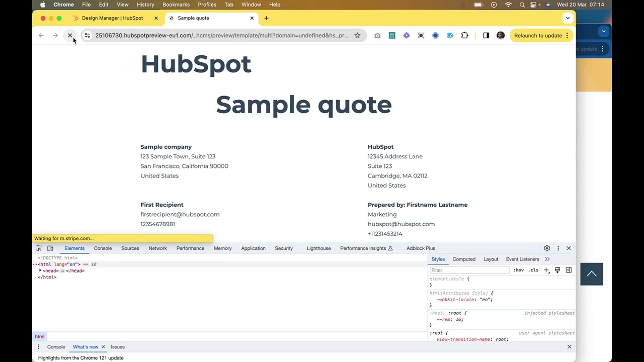Open the Lighthouse tab
The image size is (644, 362).
tap(319, 248)
